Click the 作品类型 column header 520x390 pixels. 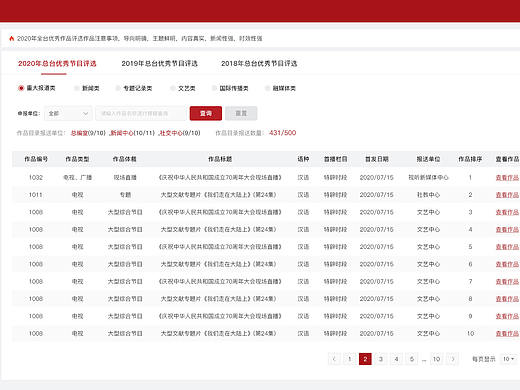(77, 159)
